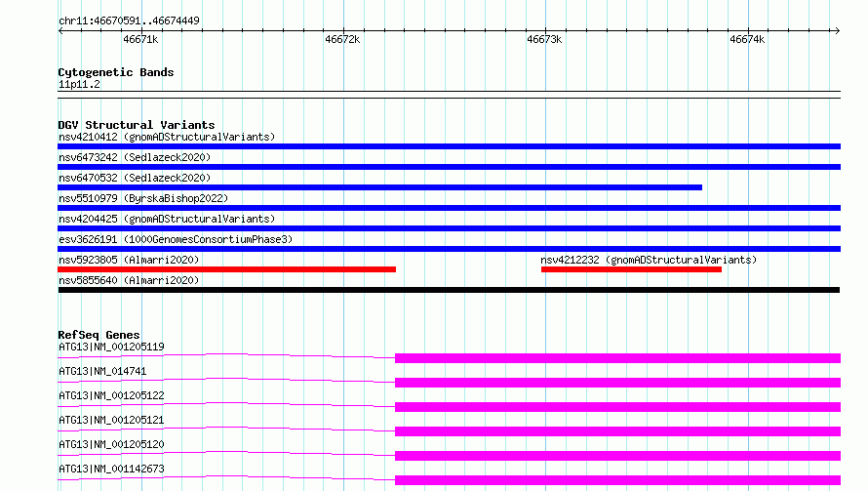Click the RefSeq Genes track heading
Image resolution: width=868 pixels, height=491 pixels.
click(x=99, y=335)
